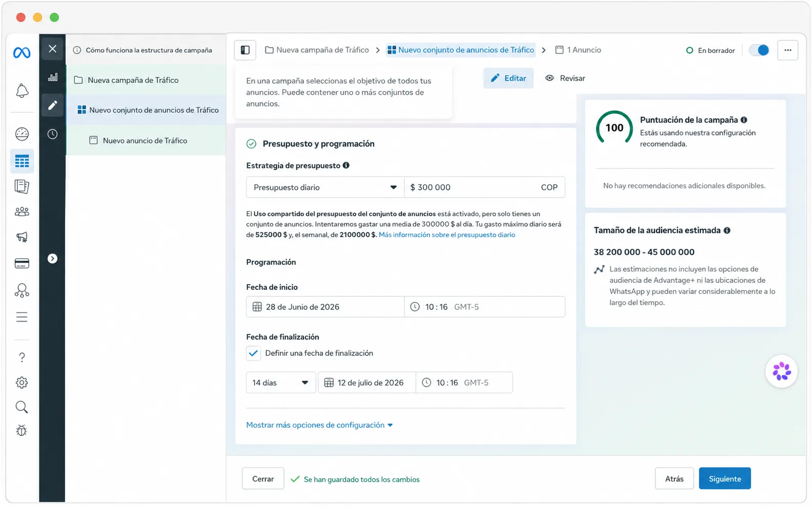812x508 pixels.
Task: Open the notifications bell icon
Action: [22, 91]
